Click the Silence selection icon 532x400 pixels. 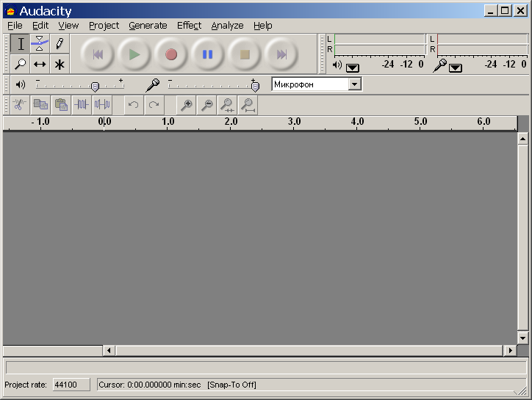102,105
